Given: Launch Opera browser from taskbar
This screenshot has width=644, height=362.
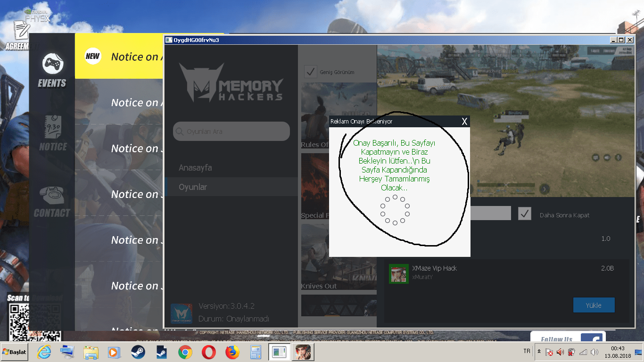Looking at the screenshot, I should 209,352.
